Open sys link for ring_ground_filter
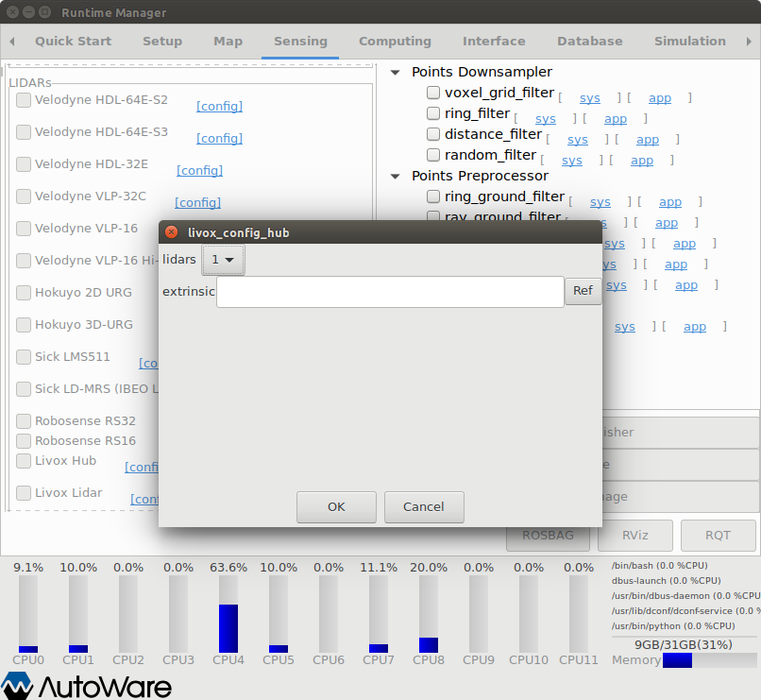This screenshot has width=761, height=700. point(600,202)
